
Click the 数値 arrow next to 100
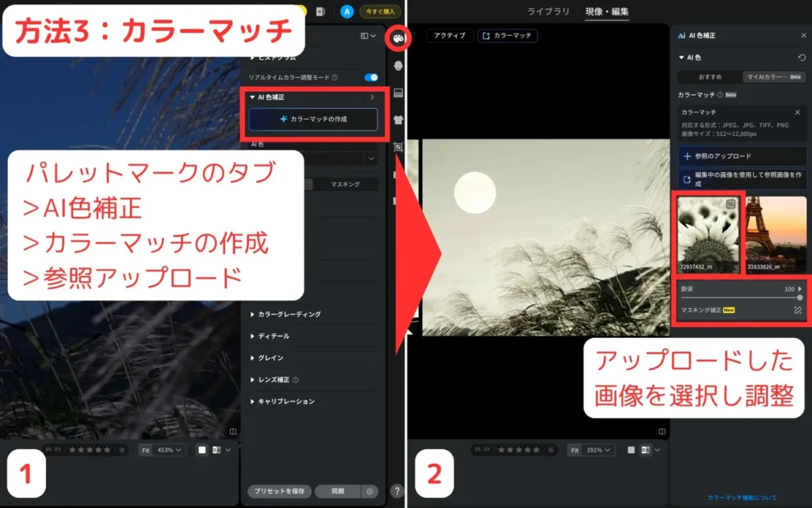[x=800, y=289]
